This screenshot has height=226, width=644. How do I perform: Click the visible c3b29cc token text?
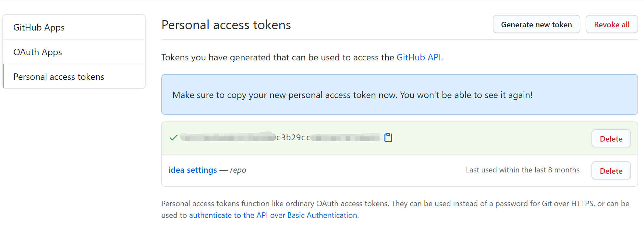293,137
